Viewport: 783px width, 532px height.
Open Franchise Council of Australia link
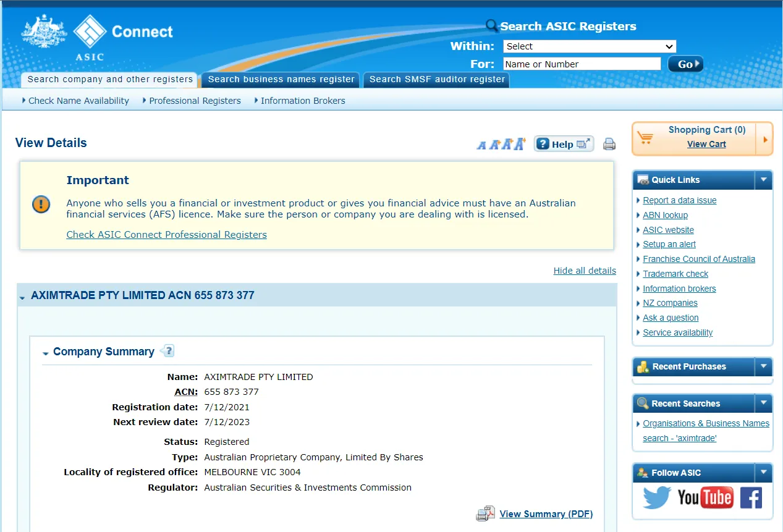699,259
